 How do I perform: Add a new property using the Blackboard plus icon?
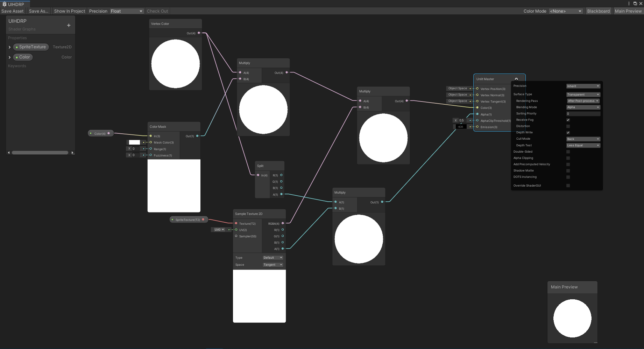(69, 25)
